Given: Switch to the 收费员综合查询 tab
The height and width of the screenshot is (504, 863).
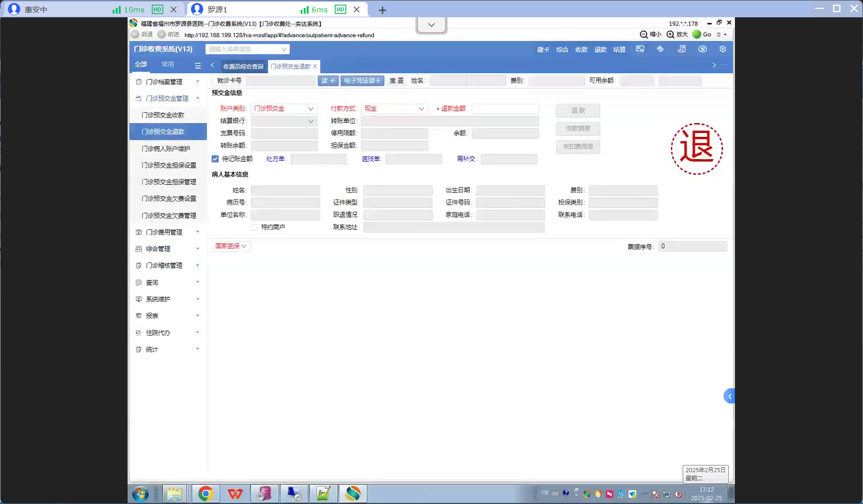Looking at the screenshot, I should click(243, 66).
